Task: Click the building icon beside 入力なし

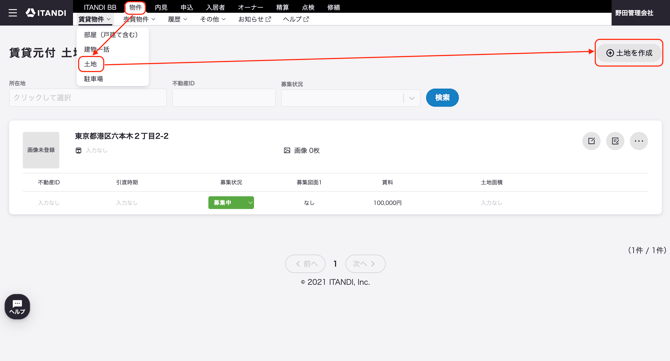Action: pos(78,150)
